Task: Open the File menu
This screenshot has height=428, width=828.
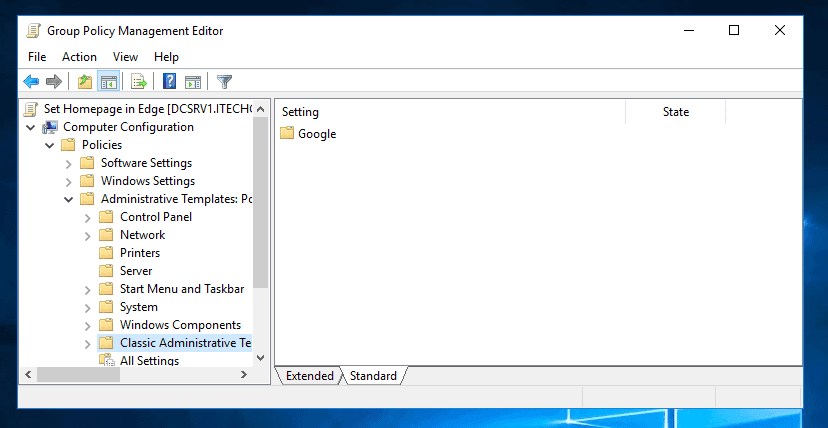Action: pos(37,56)
